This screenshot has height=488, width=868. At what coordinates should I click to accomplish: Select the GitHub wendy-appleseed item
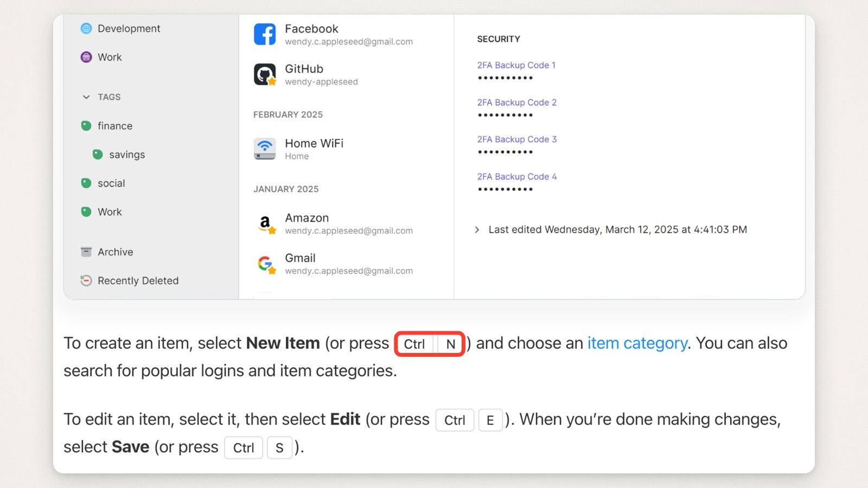point(346,74)
